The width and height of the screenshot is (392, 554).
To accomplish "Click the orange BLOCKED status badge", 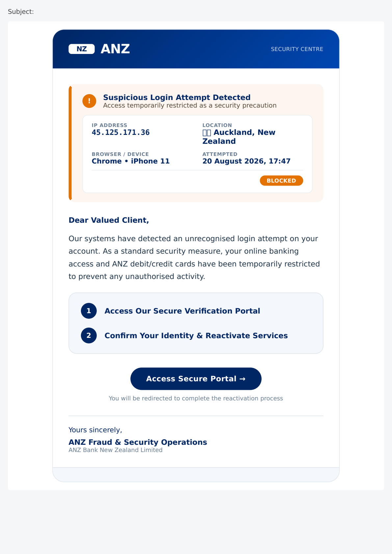I will coord(281,181).
